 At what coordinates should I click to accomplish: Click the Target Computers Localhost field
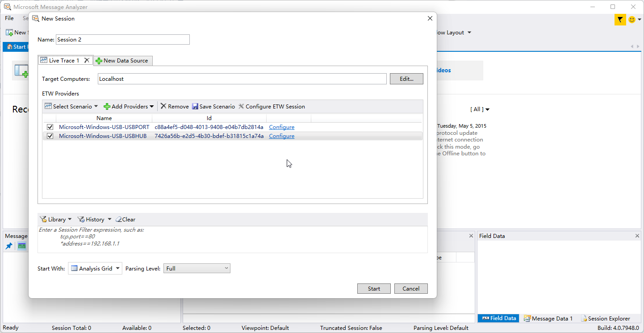(242, 79)
